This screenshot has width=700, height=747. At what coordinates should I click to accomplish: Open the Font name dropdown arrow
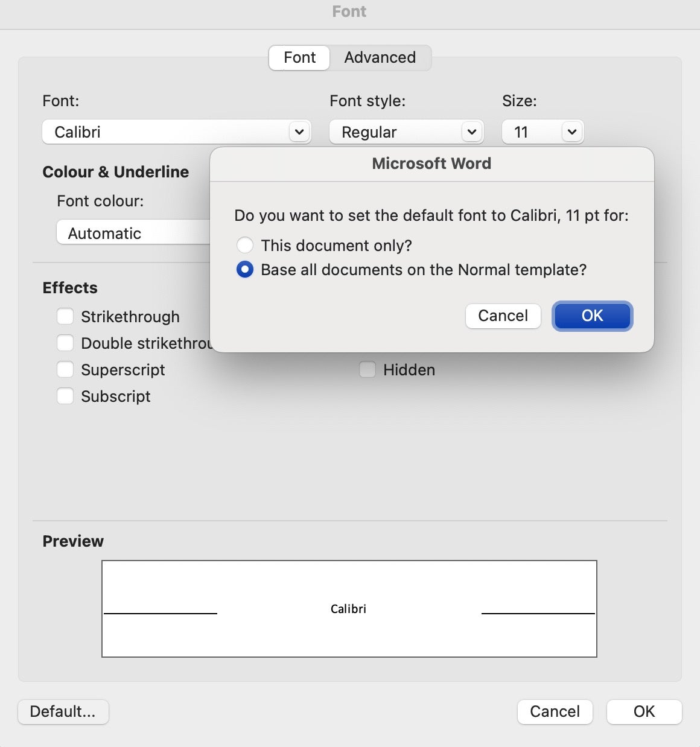pos(299,132)
